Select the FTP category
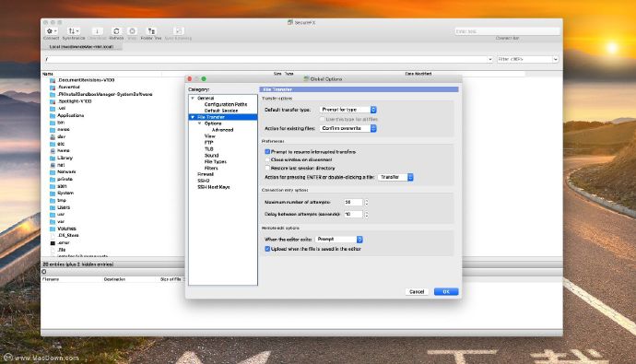 click(208, 143)
